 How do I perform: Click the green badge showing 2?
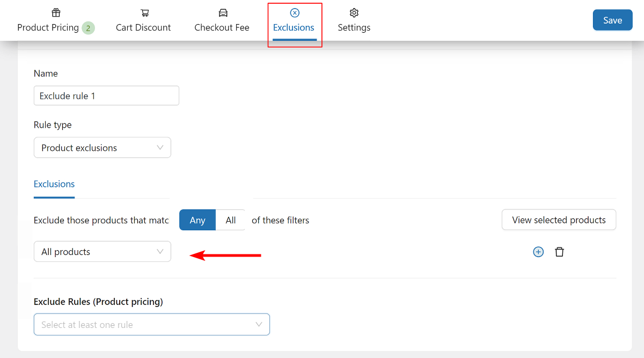point(89,28)
